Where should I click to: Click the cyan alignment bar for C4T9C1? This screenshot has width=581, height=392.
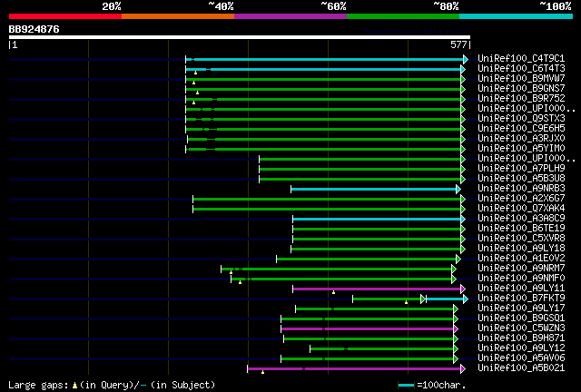(325, 59)
